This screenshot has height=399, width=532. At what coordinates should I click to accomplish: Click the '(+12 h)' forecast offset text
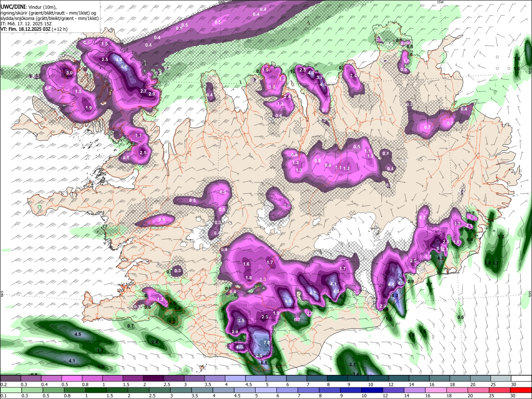point(60,29)
